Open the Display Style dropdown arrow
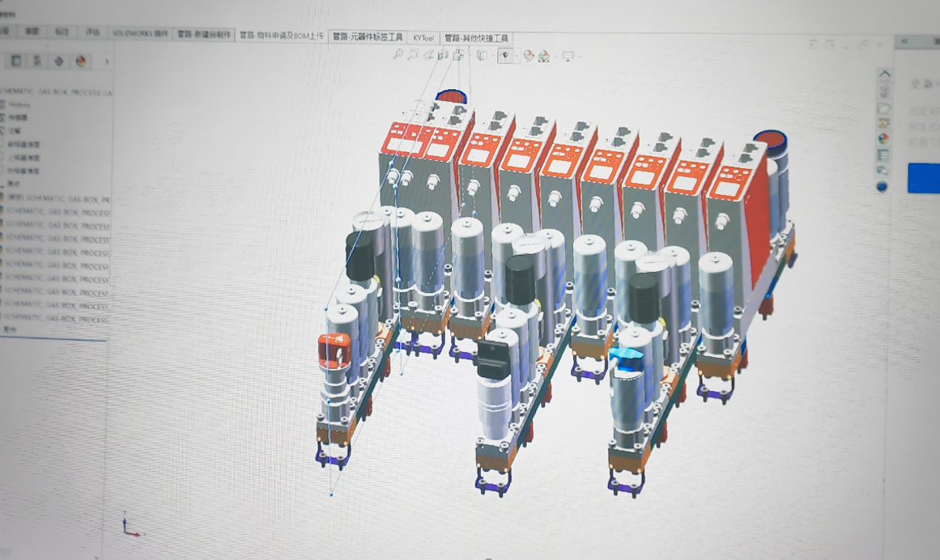Screen dimensions: 940x560 tap(491, 56)
